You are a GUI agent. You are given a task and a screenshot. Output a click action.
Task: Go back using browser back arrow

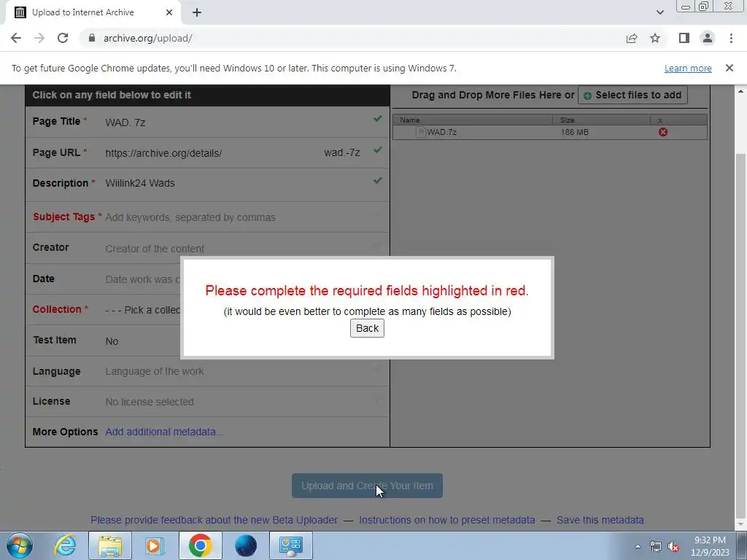16,38
